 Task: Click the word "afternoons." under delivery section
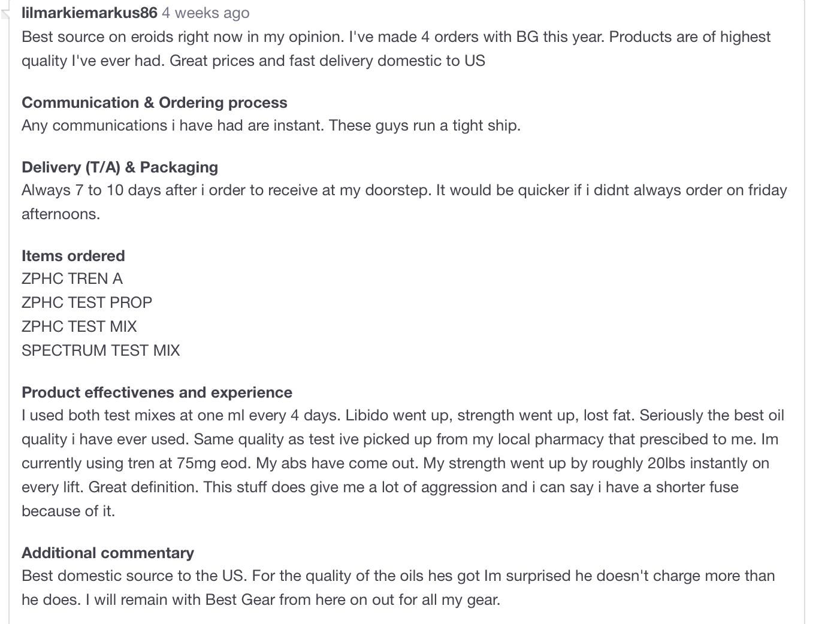click(x=61, y=214)
